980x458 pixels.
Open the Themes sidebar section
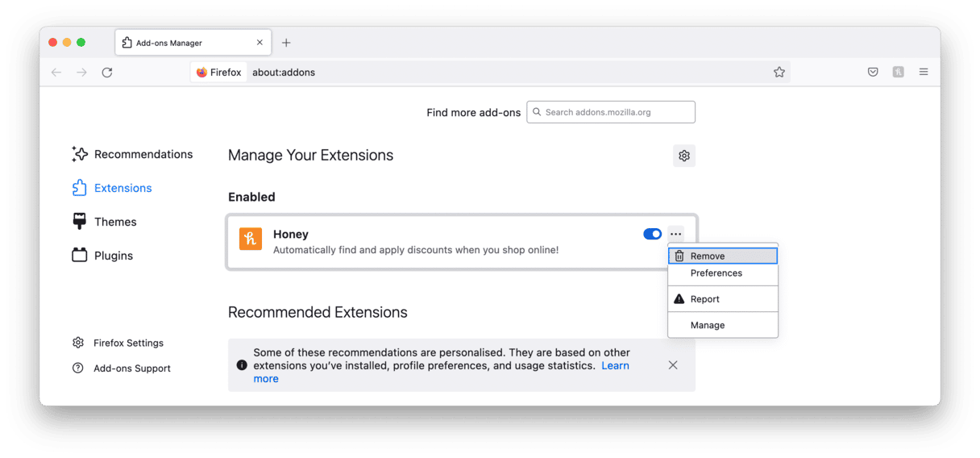click(104, 222)
